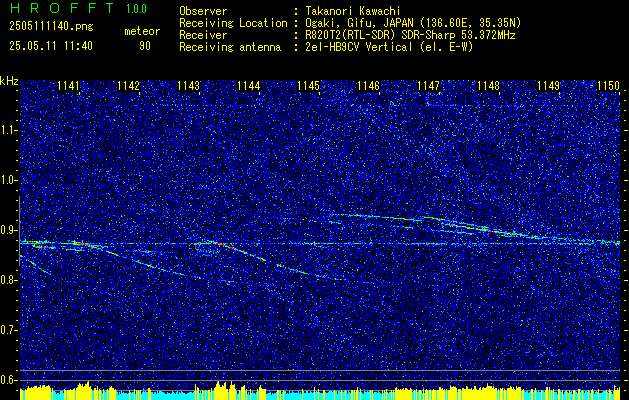Click the 0.8 kHz axis label

coord(9,280)
